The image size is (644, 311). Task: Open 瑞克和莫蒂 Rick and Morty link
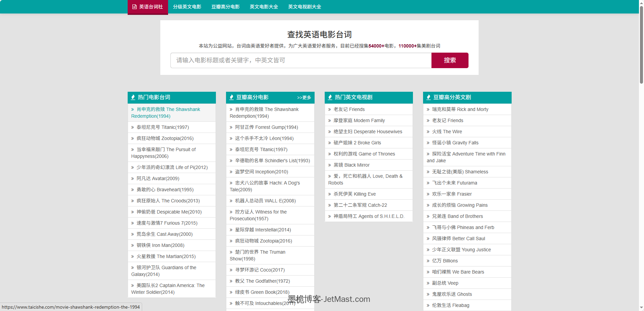(x=460, y=109)
